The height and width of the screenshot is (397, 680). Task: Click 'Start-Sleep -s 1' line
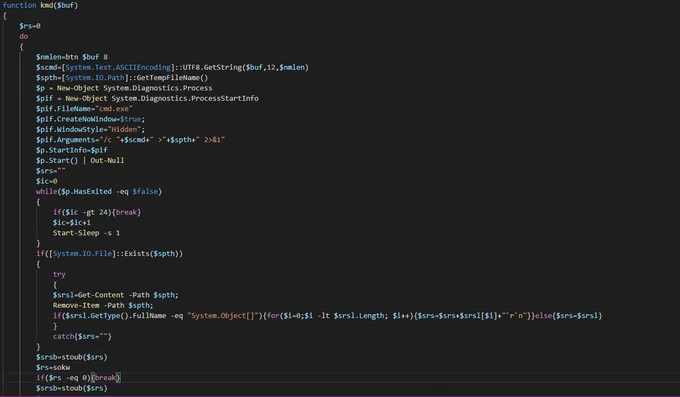click(x=87, y=233)
